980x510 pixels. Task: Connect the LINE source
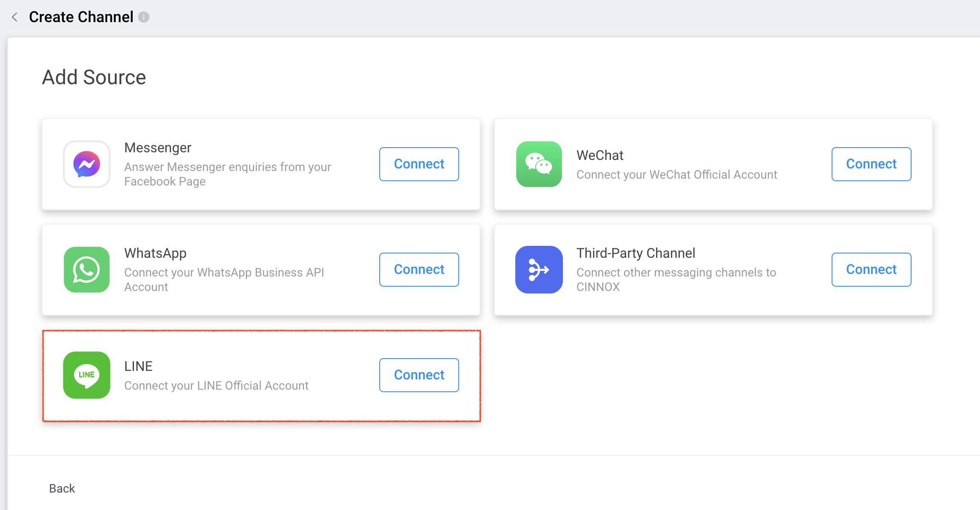(x=419, y=375)
